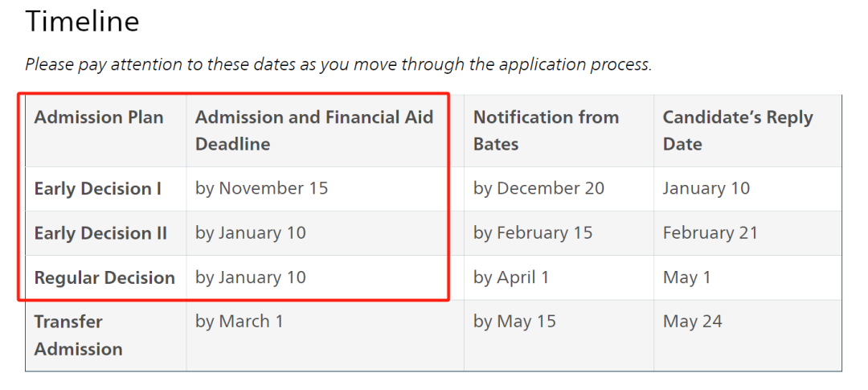
Task: Select the Notification from Bates header
Action: (x=546, y=131)
